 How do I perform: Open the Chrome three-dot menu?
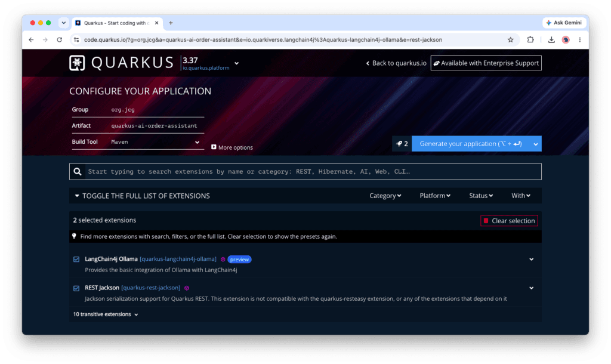point(580,40)
